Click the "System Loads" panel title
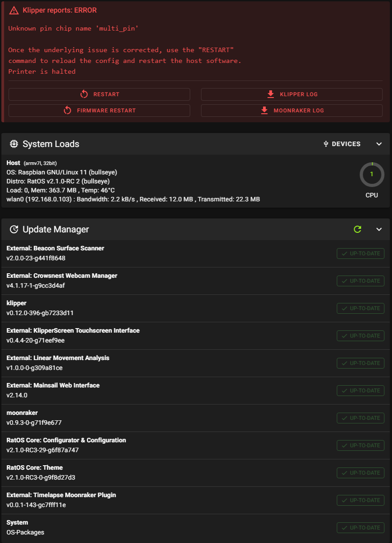Viewport: 392px width, 543px height. click(51, 144)
